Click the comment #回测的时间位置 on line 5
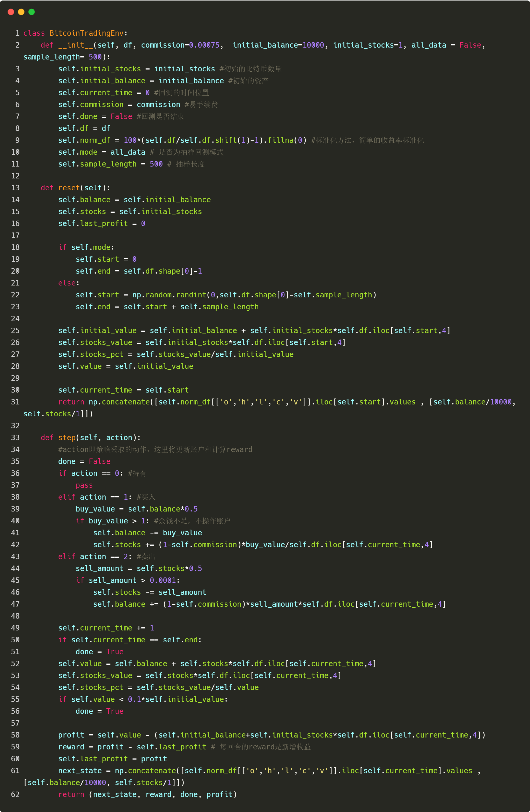Image resolution: width=530 pixels, height=812 pixels. tap(181, 93)
